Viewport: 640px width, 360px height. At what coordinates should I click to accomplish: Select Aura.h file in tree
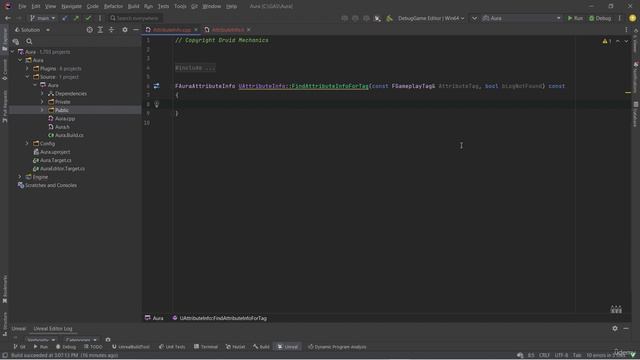tap(62, 127)
